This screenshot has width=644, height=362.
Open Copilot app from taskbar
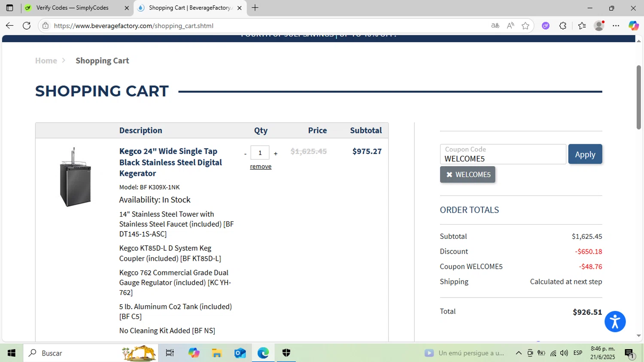(x=194, y=353)
